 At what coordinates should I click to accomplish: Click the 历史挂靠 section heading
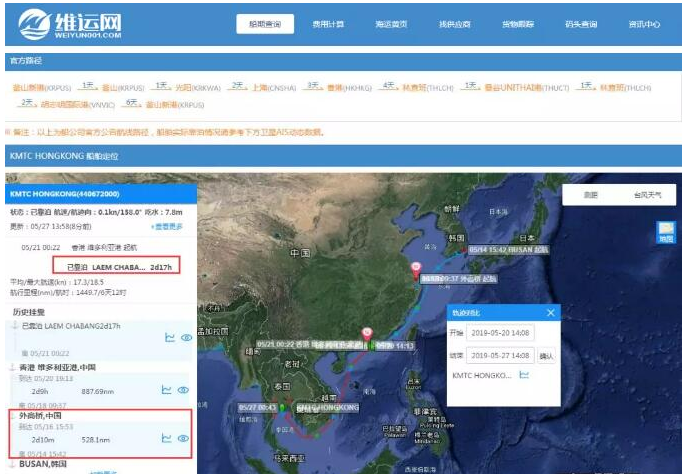click(29, 312)
